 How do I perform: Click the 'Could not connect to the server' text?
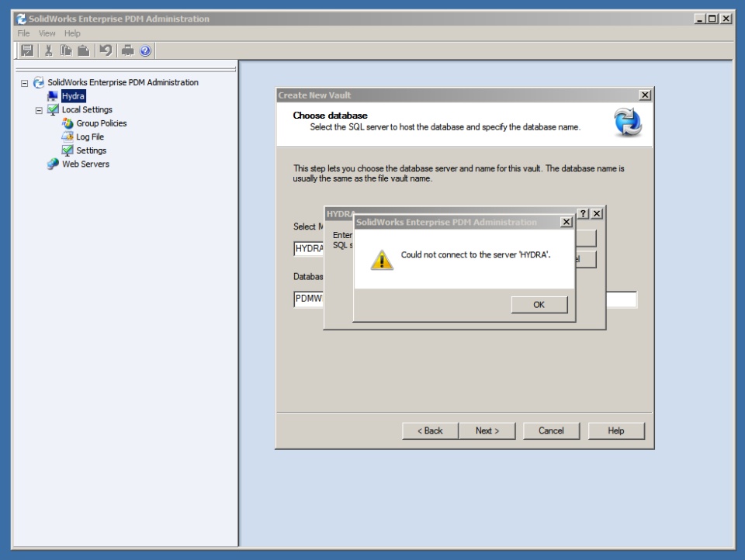point(476,254)
